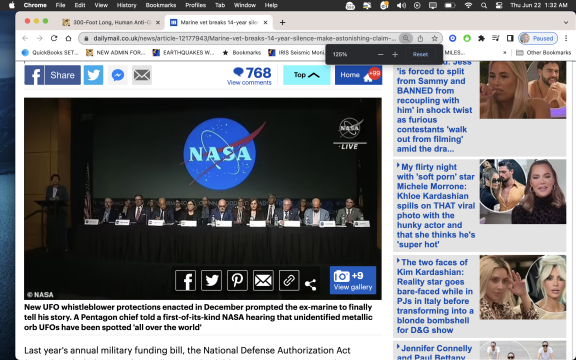Open the View menu
This screenshot has width=576, height=360.
coord(101,5)
